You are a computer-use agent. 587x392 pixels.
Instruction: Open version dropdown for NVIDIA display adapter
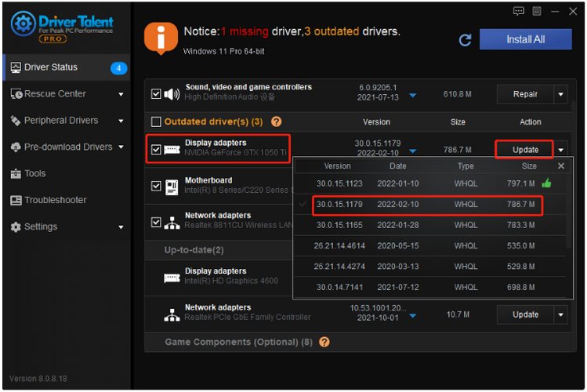[412, 151]
